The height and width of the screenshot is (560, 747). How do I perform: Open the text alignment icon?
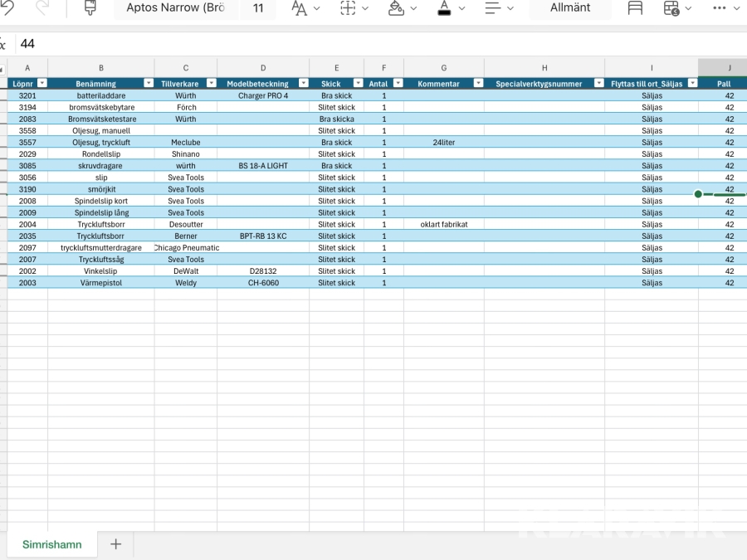click(493, 8)
